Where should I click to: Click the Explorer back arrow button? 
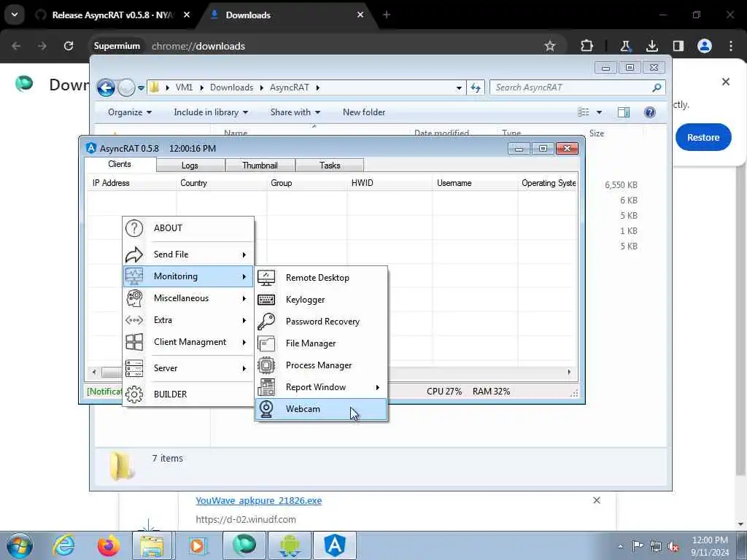106,87
